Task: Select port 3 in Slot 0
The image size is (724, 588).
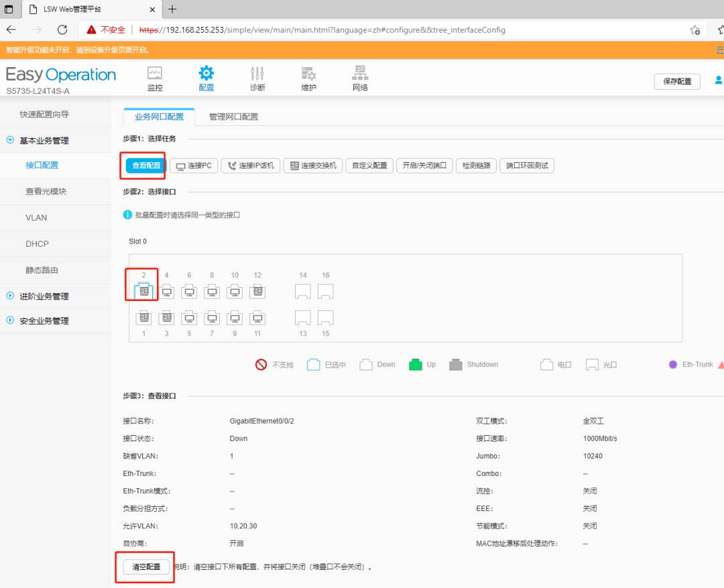Action: coord(167,318)
